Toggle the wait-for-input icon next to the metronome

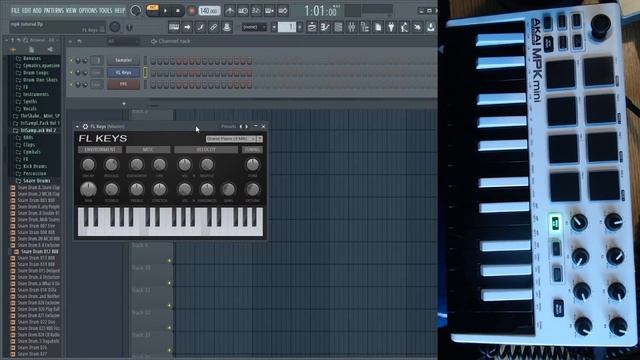pos(243,11)
